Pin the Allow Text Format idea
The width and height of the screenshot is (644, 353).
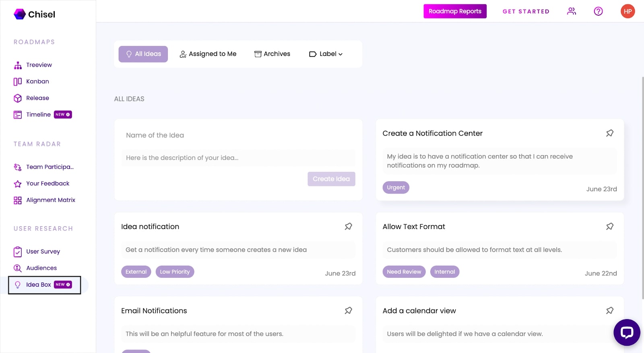tap(610, 227)
